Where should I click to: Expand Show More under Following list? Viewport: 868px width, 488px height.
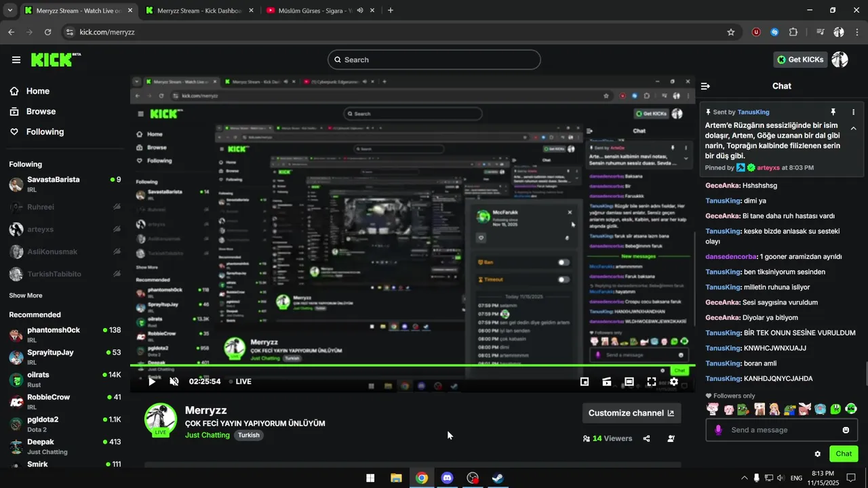click(x=26, y=296)
